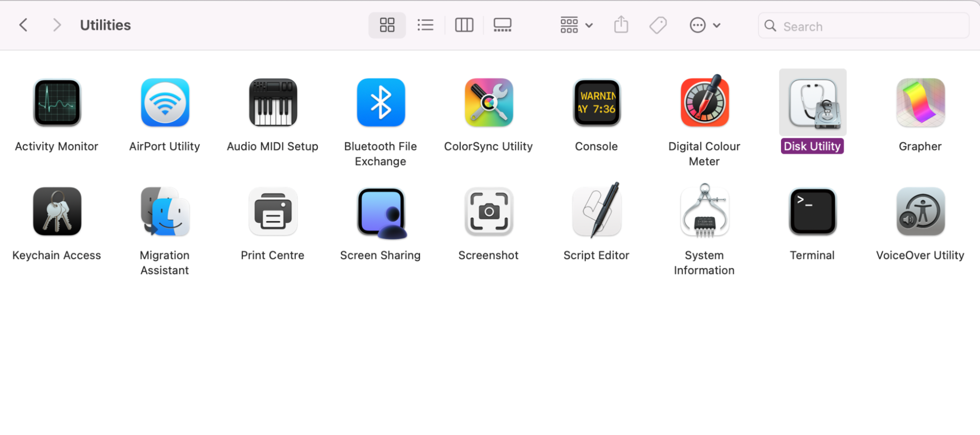
Task: Go forward with the right chevron
Action: point(57,25)
